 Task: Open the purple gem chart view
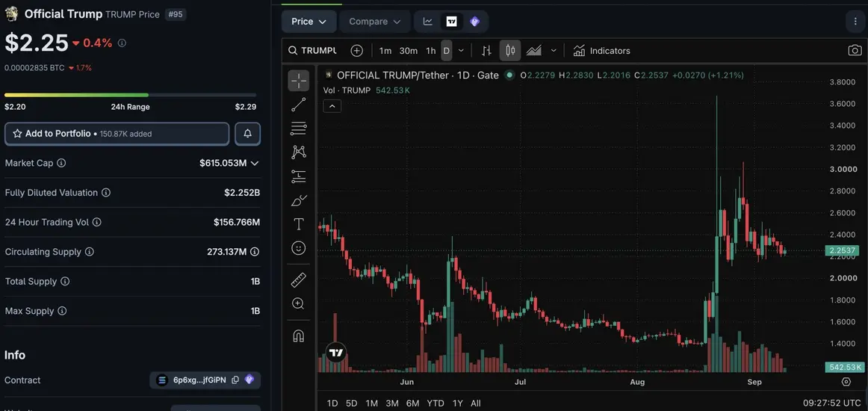tap(474, 22)
